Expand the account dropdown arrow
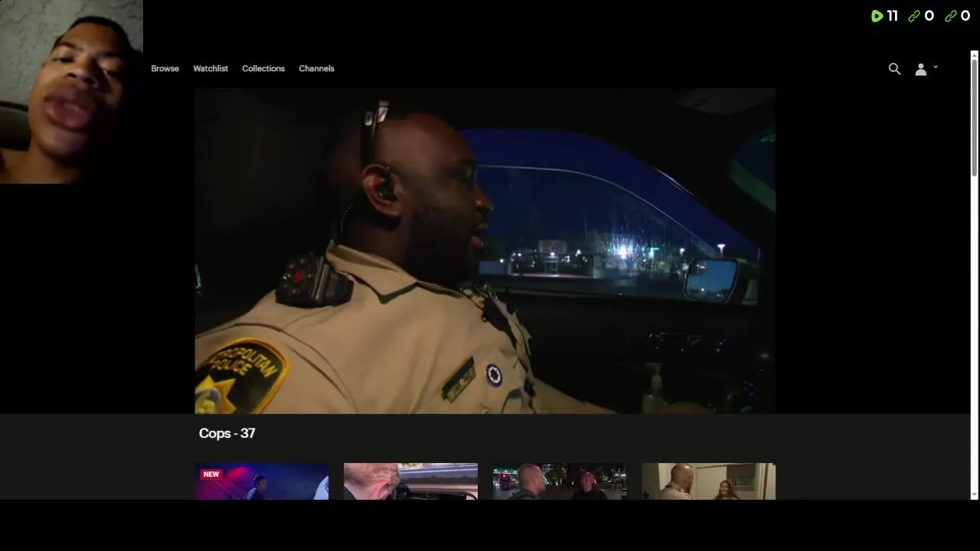 (936, 67)
